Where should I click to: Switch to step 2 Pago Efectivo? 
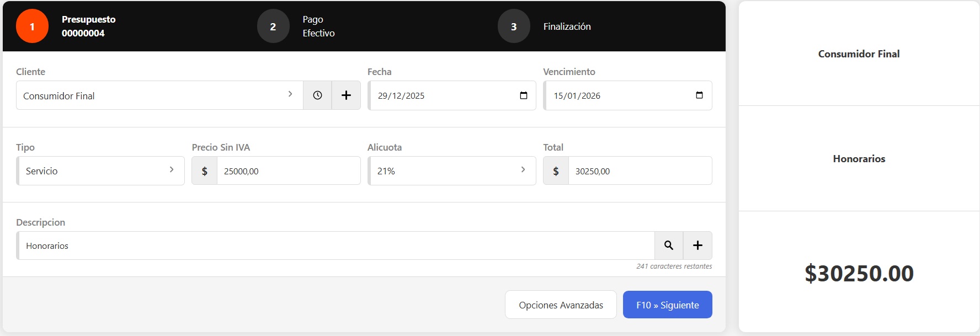(273, 26)
